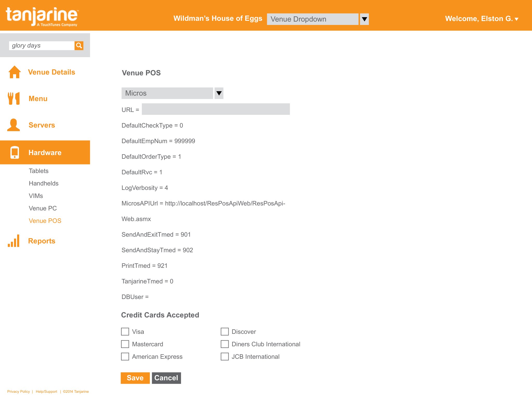Click the SendAndExitTmed = 901 line
Viewport: 532px width, 399px height.
click(156, 235)
